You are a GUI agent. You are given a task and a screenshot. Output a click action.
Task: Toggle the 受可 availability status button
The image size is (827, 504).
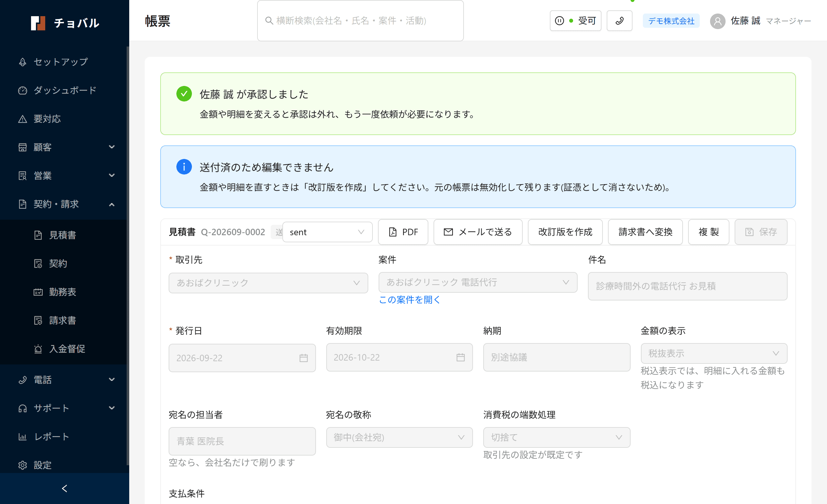tap(575, 21)
